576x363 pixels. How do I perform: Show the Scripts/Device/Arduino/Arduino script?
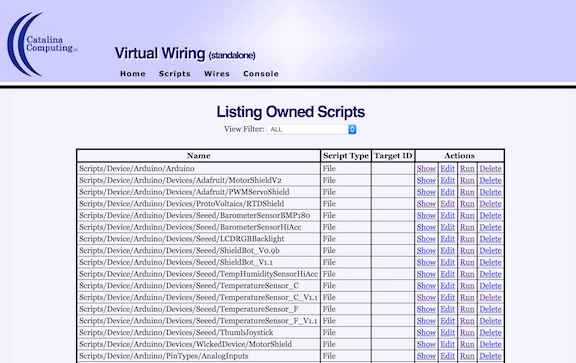click(x=426, y=169)
